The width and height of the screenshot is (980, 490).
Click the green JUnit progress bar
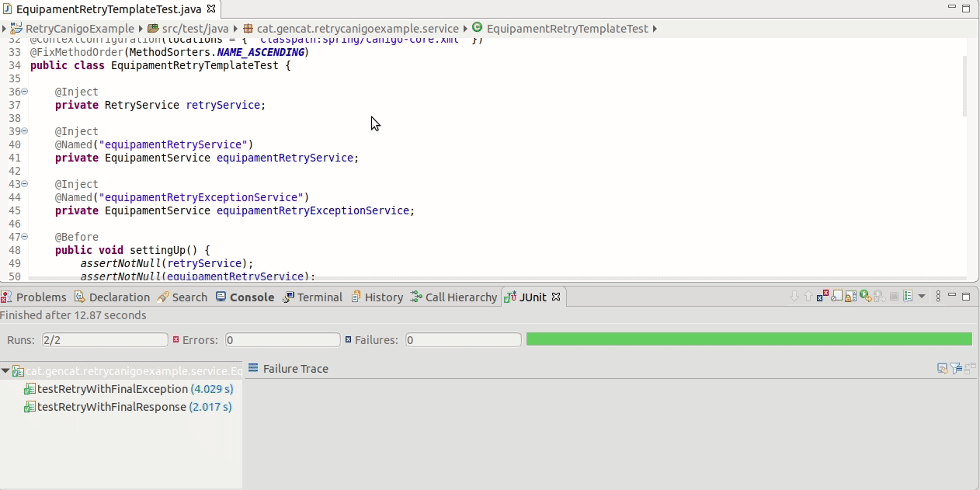(x=749, y=339)
